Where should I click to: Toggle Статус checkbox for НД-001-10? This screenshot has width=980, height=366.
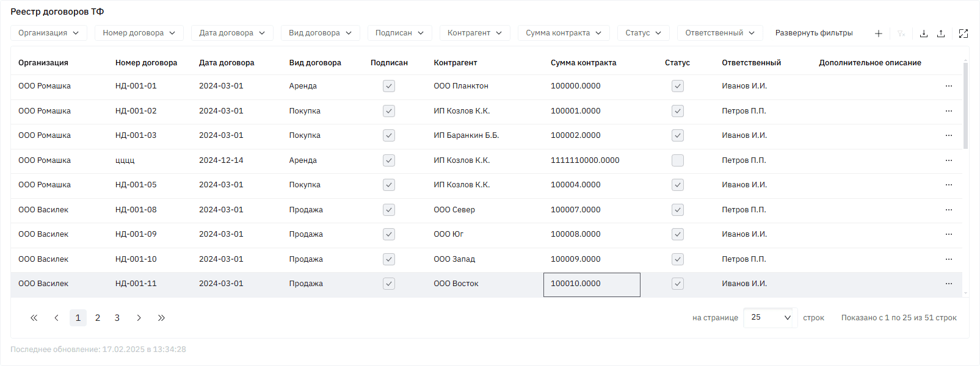point(678,259)
